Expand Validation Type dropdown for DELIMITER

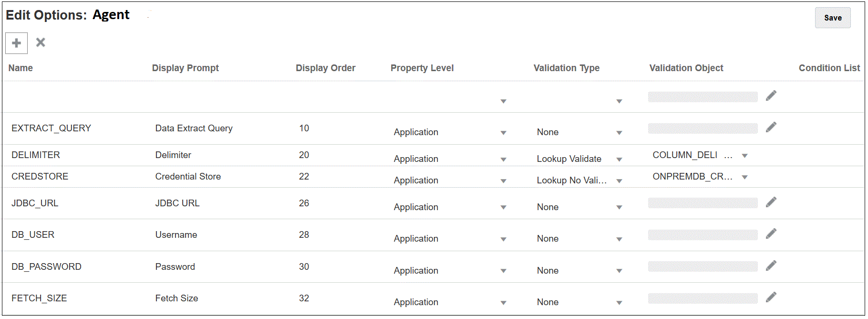pyautogui.click(x=619, y=159)
